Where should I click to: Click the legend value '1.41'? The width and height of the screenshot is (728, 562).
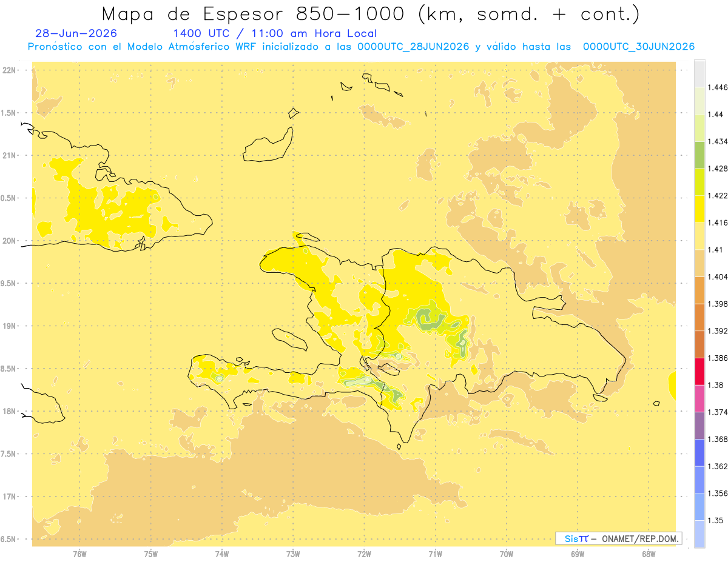[715, 250]
